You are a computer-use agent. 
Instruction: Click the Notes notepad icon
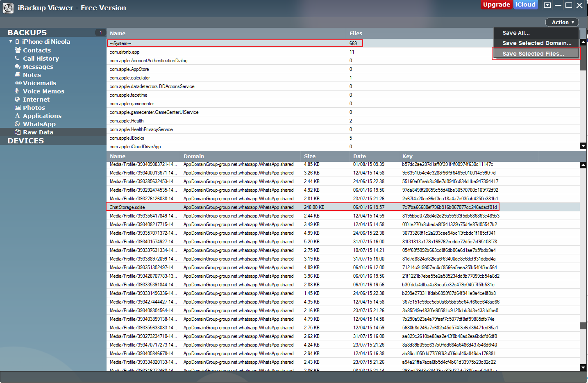coord(18,75)
